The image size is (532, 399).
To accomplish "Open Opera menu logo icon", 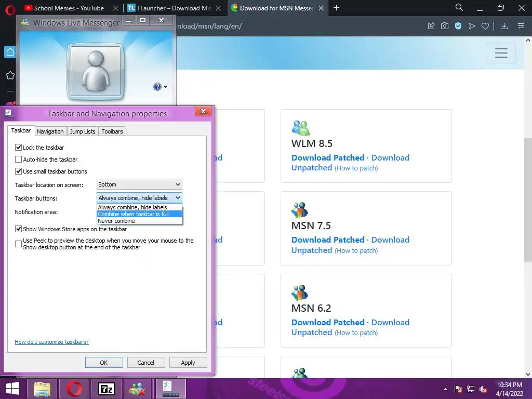I will point(10,10).
